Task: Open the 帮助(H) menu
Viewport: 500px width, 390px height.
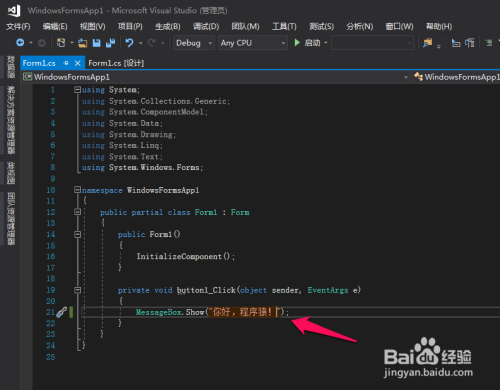Action: pyautogui.click(x=439, y=26)
